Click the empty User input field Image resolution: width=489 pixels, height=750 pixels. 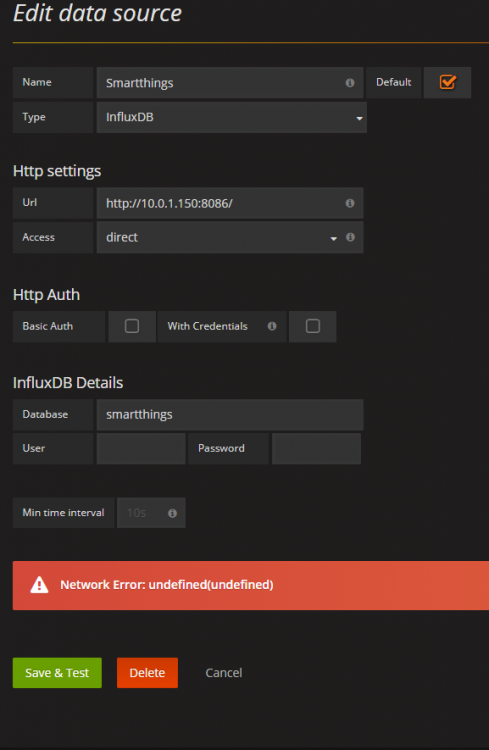click(x=141, y=449)
